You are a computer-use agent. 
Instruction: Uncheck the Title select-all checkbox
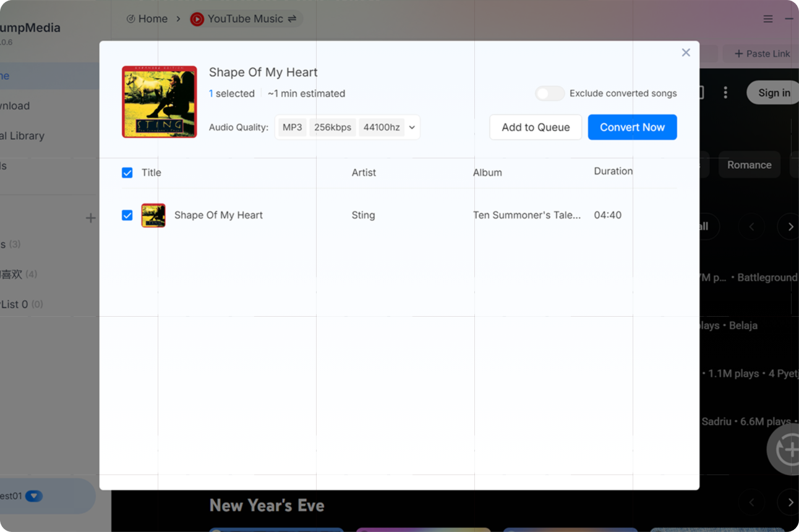click(x=127, y=173)
